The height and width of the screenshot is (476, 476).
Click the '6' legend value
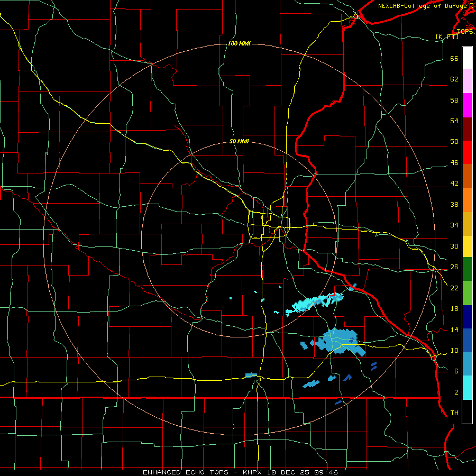pos(456,371)
